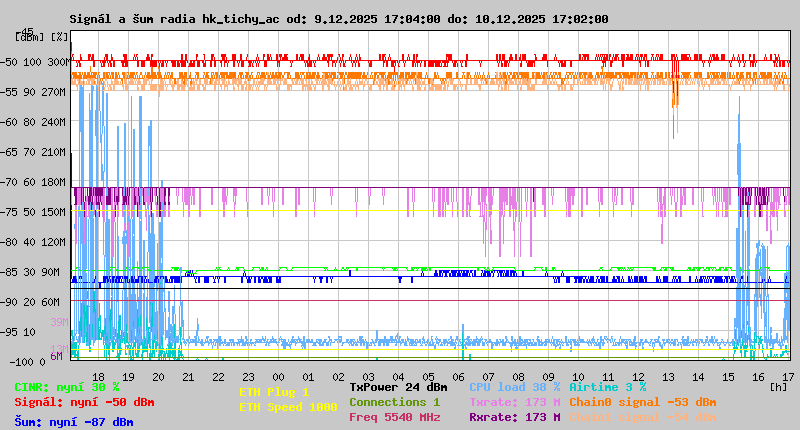Select the Airtime 3 % legend entry
Screen dimensions: 800x430
tap(607, 387)
